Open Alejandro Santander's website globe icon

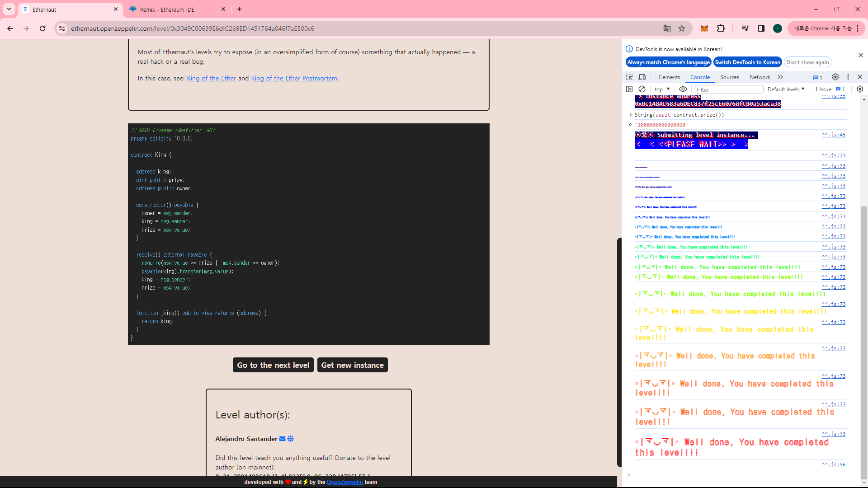click(291, 439)
